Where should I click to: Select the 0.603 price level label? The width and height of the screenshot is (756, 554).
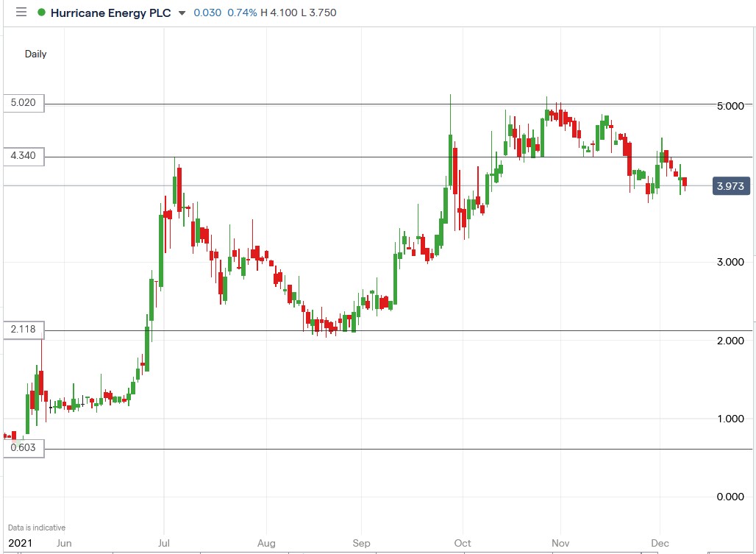24,447
